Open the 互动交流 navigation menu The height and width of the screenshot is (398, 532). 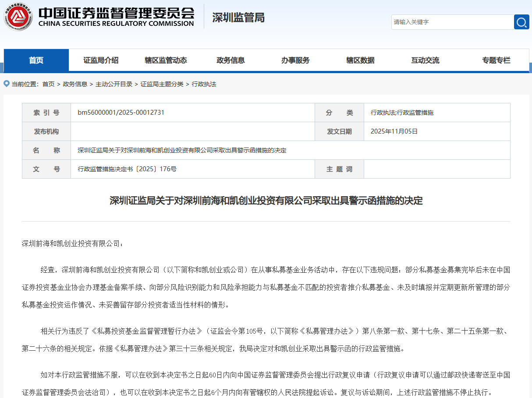[x=425, y=60]
